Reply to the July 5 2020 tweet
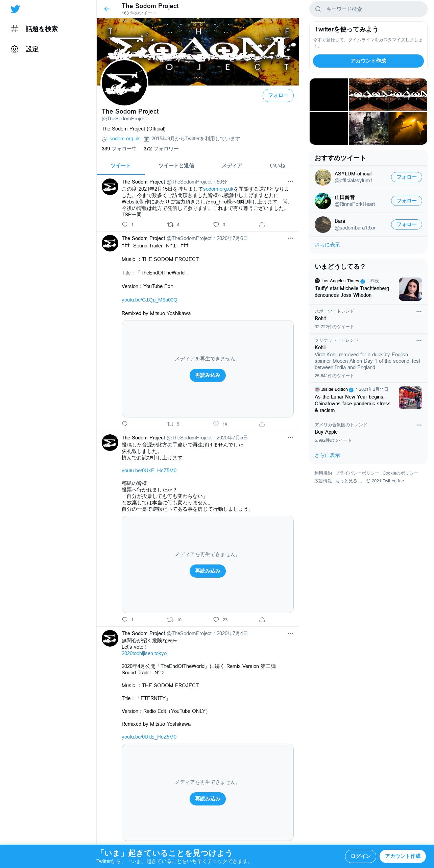 (125, 620)
